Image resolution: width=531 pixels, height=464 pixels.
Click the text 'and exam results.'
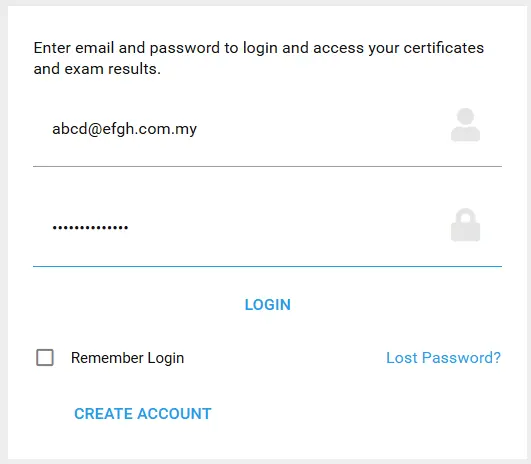point(97,69)
